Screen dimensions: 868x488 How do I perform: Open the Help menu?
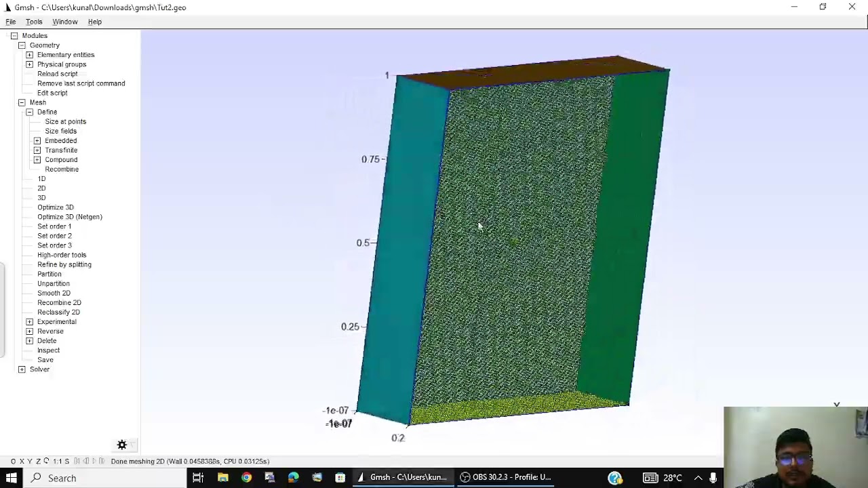pyautogui.click(x=95, y=22)
